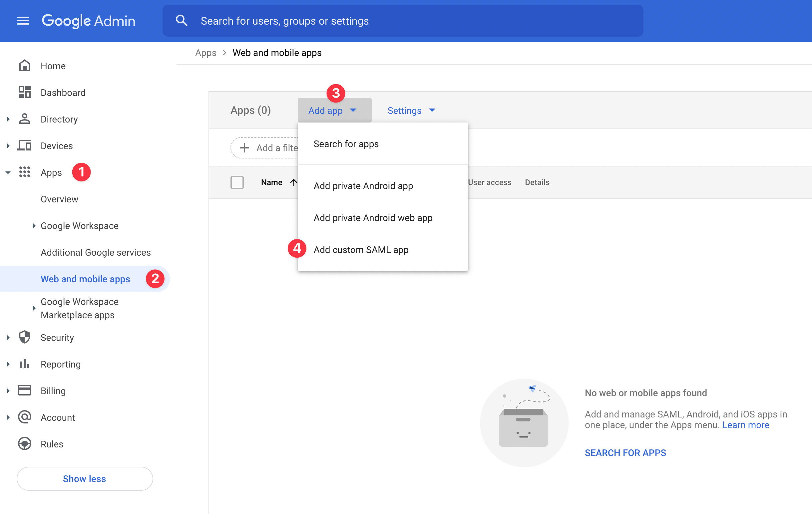
Task: Click the Security shield icon
Action: click(x=25, y=337)
